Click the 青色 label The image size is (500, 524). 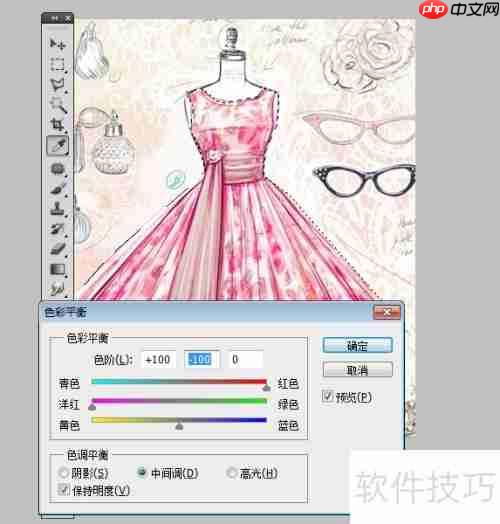point(70,383)
